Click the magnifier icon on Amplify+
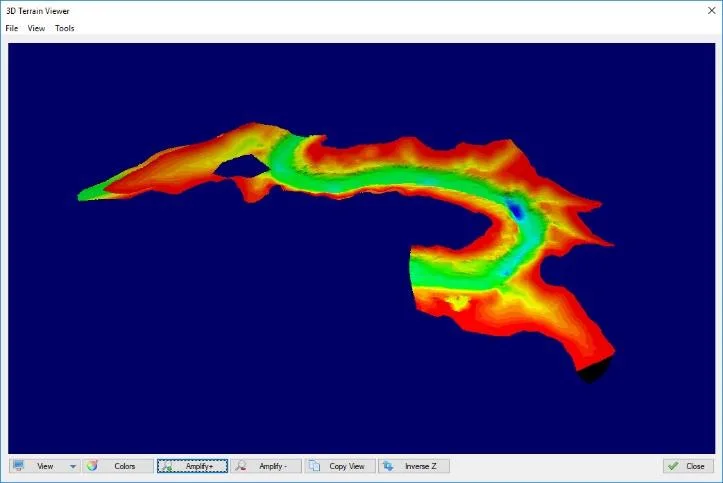The height and width of the screenshot is (483, 723). (x=166, y=466)
